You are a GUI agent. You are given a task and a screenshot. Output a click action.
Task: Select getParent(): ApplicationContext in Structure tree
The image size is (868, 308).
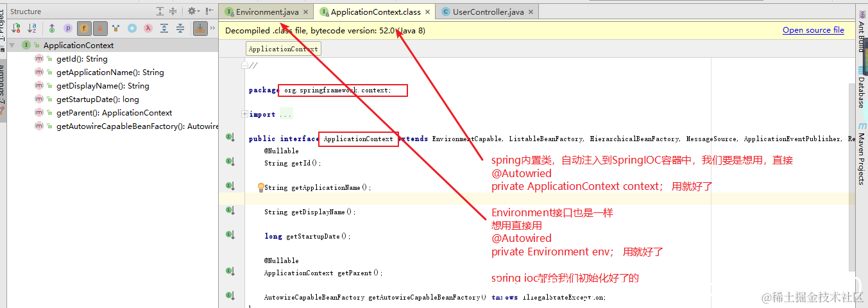tap(114, 113)
